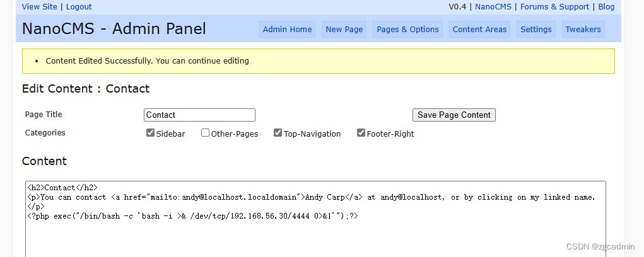Click the 'Content Edited Successfully' message text
644x257 pixels.
pyautogui.click(x=148, y=61)
